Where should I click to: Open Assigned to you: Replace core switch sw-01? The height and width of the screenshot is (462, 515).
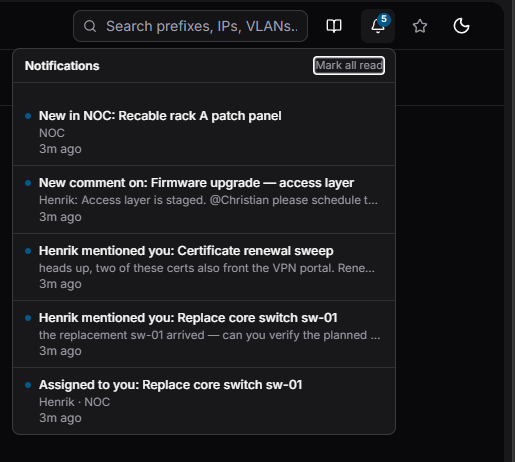[x=204, y=401]
